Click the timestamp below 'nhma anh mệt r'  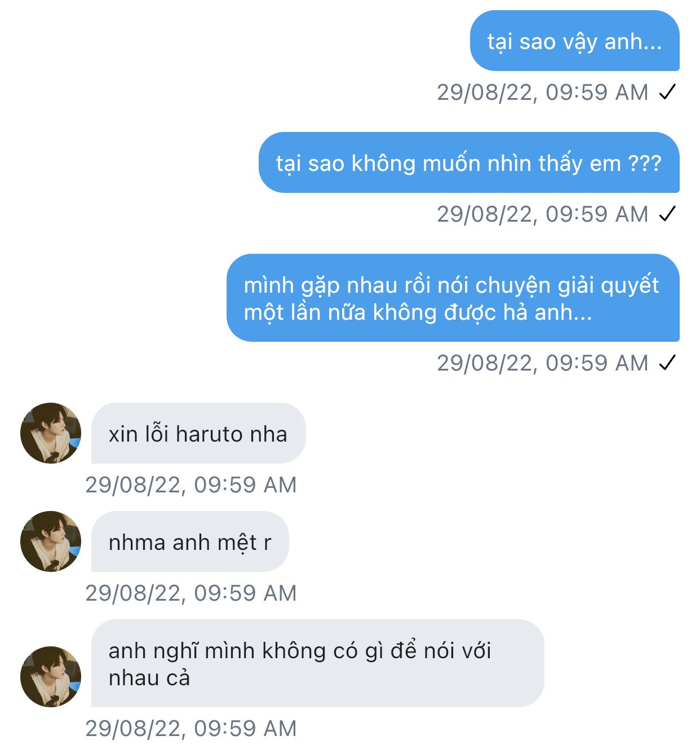tap(190, 593)
